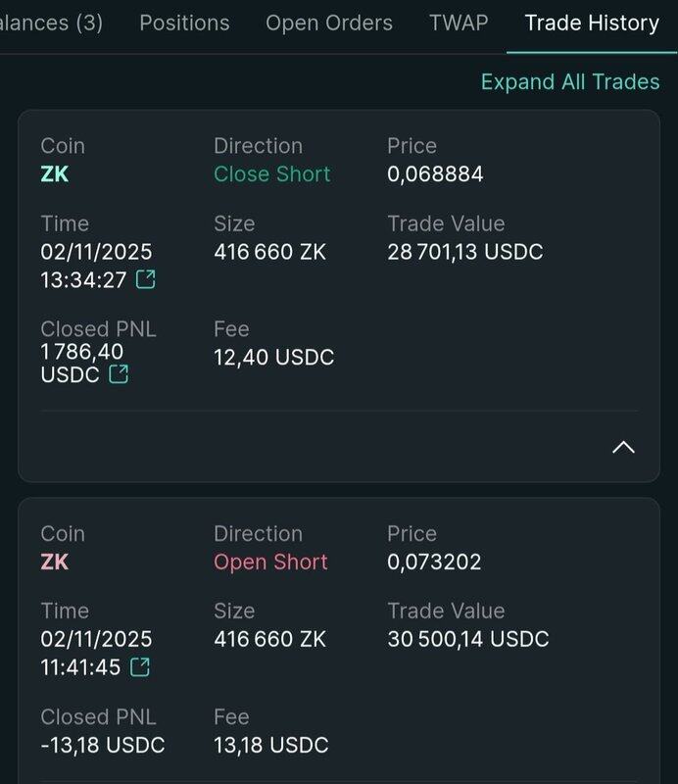
Task: Click Expand All Trades
Action: click(570, 81)
